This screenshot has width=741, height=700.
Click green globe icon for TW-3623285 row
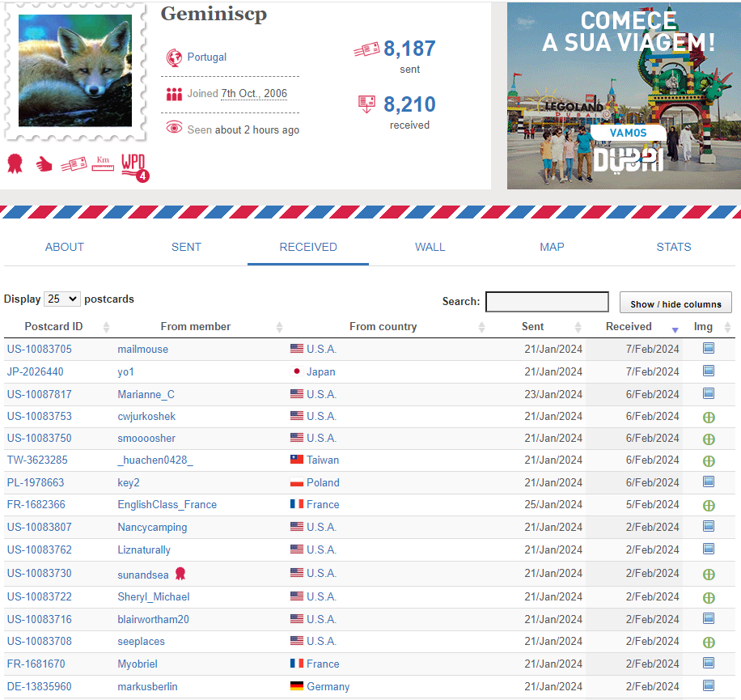click(708, 460)
